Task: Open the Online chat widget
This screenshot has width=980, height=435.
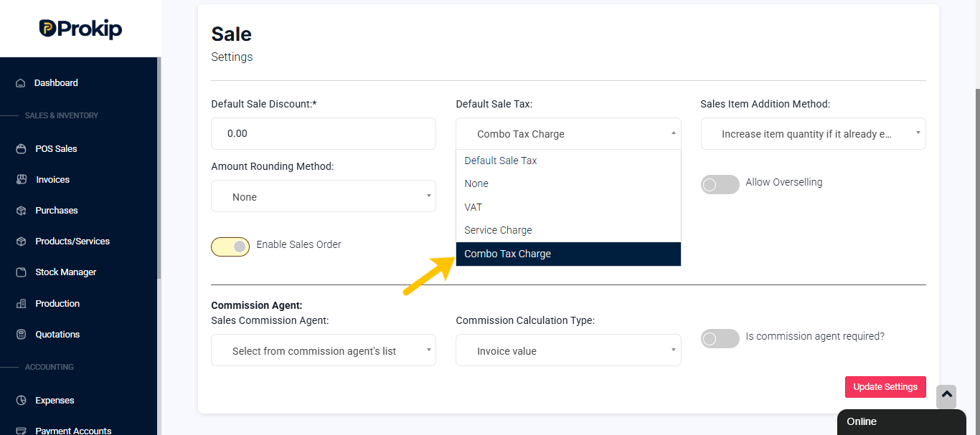Action: click(x=901, y=422)
